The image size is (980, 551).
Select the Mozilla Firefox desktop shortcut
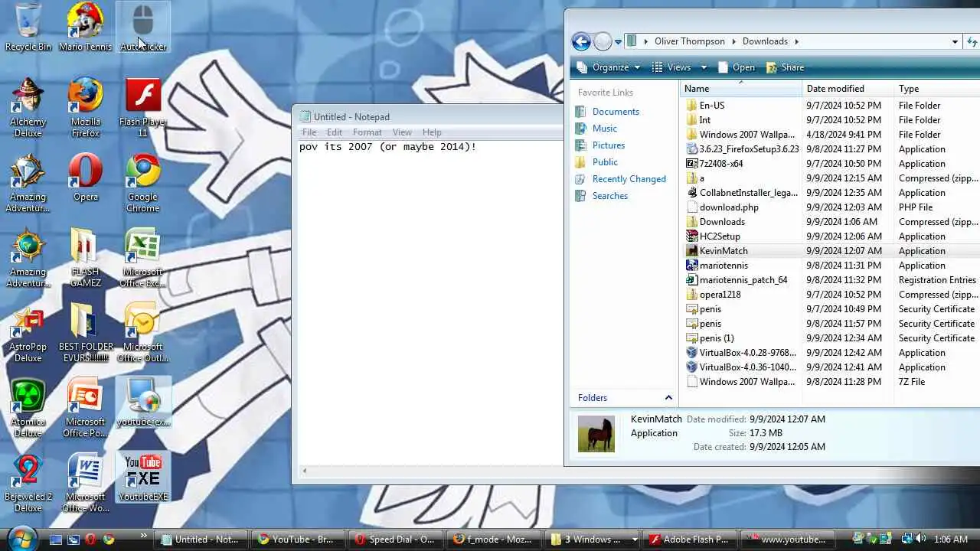click(86, 107)
